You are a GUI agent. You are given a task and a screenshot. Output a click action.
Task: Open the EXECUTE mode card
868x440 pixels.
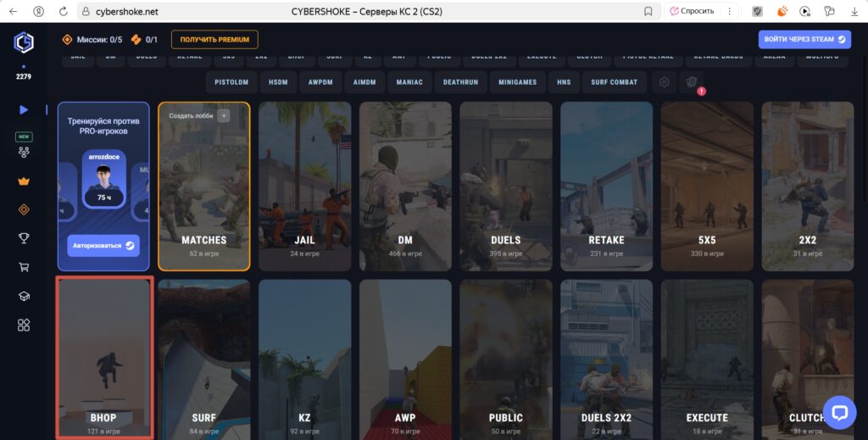click(707, 359)
